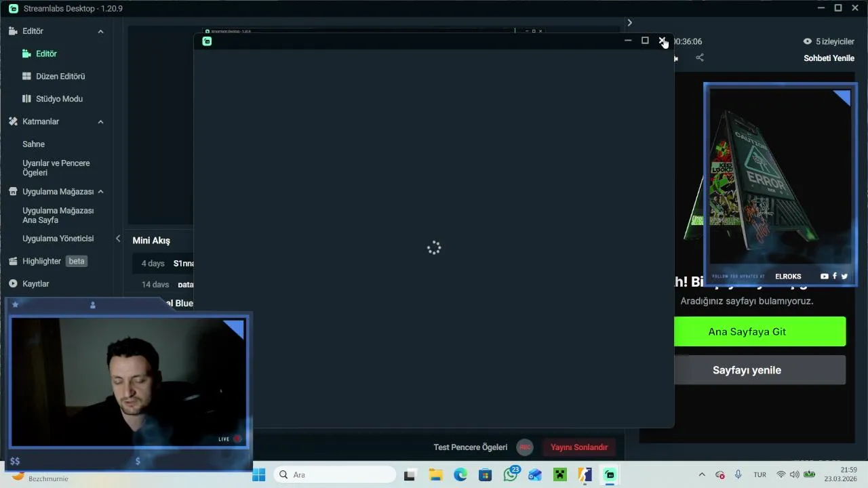Collapse the Katmanlar section chevron
The width and height of the screenshot is (868, 488).
click(x=100, y=121)
